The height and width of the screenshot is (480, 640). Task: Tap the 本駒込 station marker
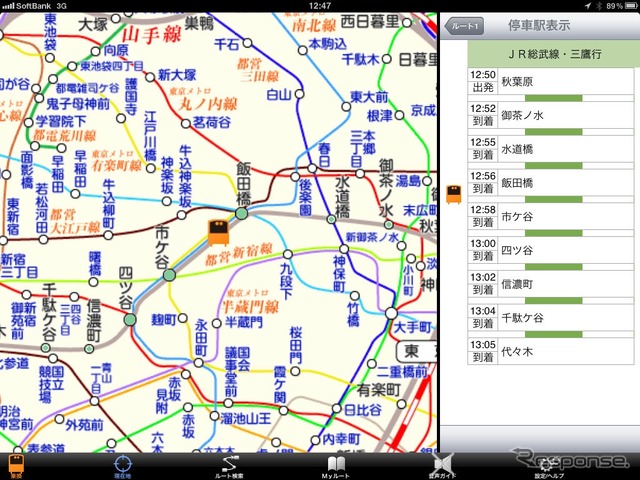coord(302,51)
